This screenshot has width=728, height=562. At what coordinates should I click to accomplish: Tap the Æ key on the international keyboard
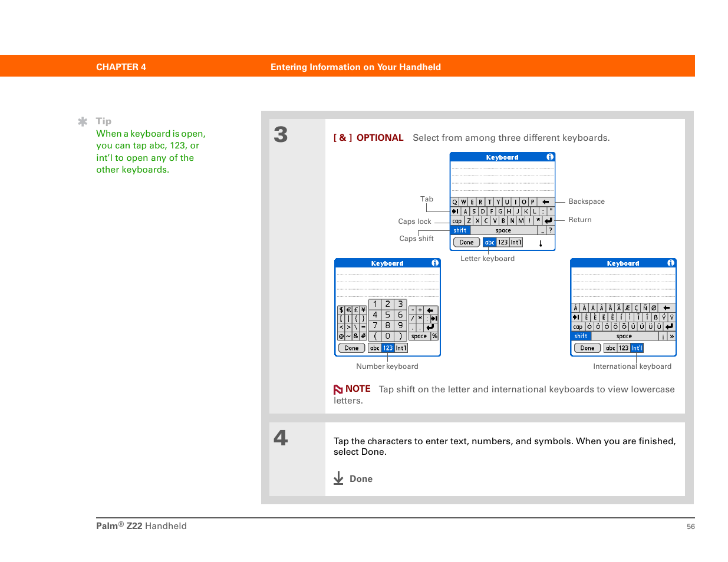click(x=628, y=308)
